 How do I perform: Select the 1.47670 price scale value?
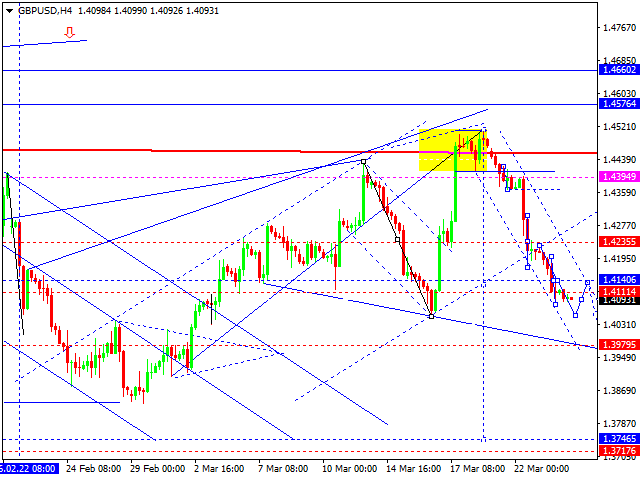pyautogui.click(x=620, y=28)
